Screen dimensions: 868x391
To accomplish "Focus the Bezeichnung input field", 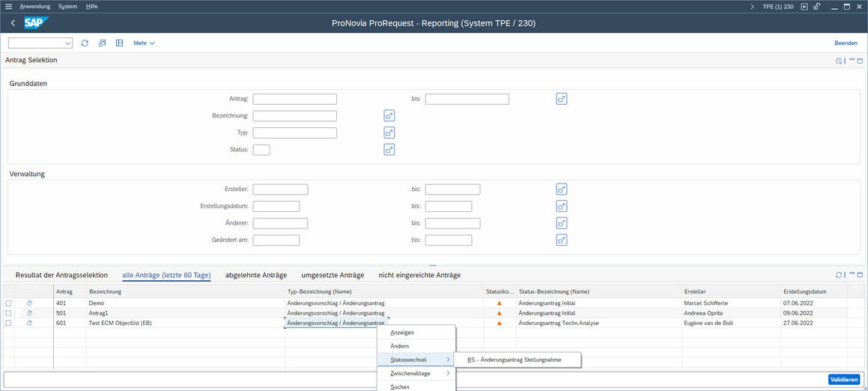I will [294, 116].
